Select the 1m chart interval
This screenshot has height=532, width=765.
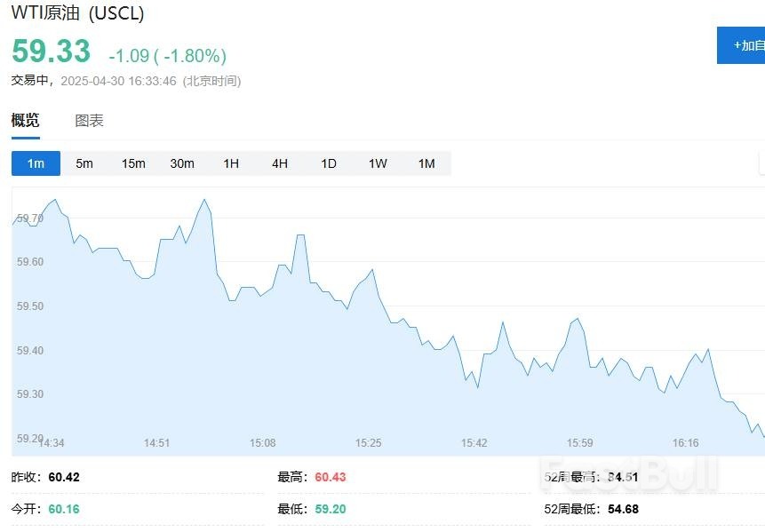[x=36, y=163]
